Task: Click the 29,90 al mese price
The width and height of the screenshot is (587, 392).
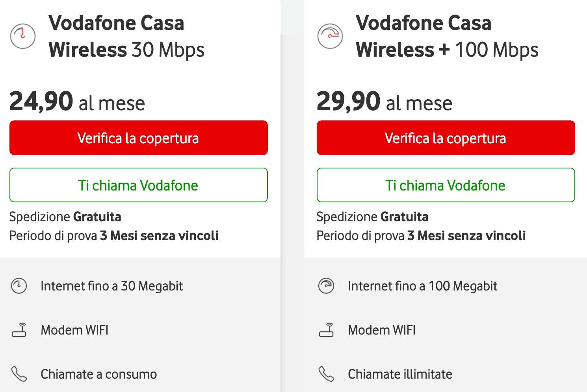Action: pyautogui.click(x=385, y=102)
